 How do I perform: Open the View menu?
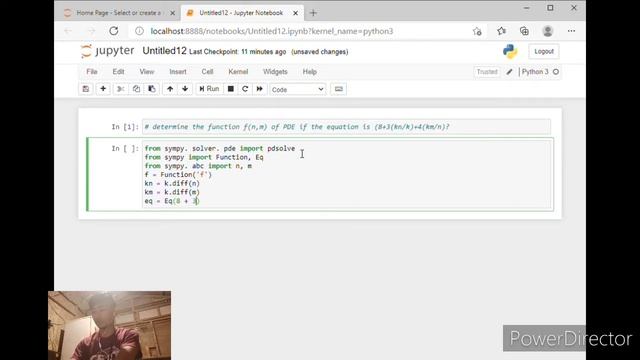coord(147,72)
